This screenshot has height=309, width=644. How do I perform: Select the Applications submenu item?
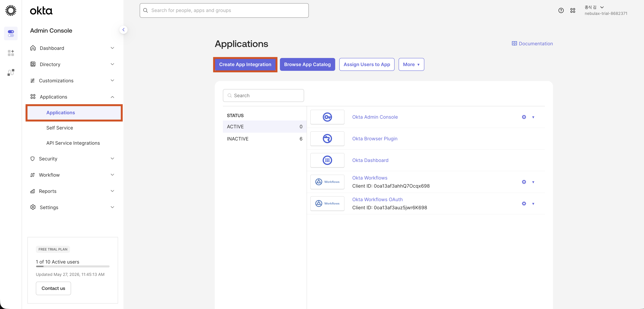point(74,113)
